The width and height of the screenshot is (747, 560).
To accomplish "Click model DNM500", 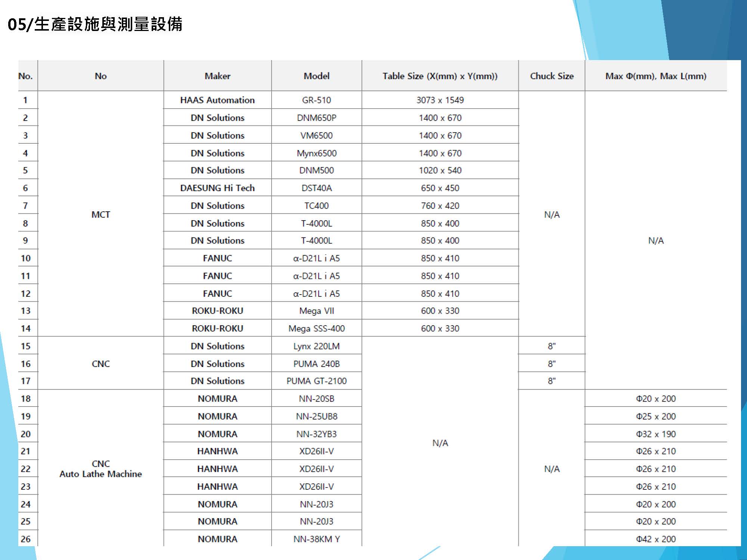I will 316,170.
